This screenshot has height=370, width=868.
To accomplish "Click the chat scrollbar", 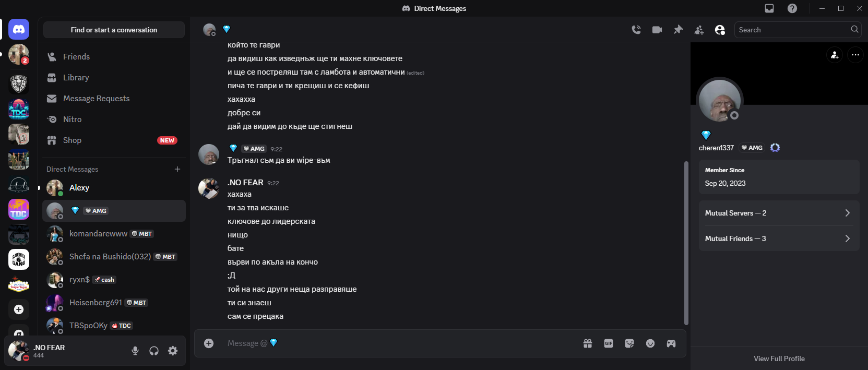I will [x=686, y=243].
